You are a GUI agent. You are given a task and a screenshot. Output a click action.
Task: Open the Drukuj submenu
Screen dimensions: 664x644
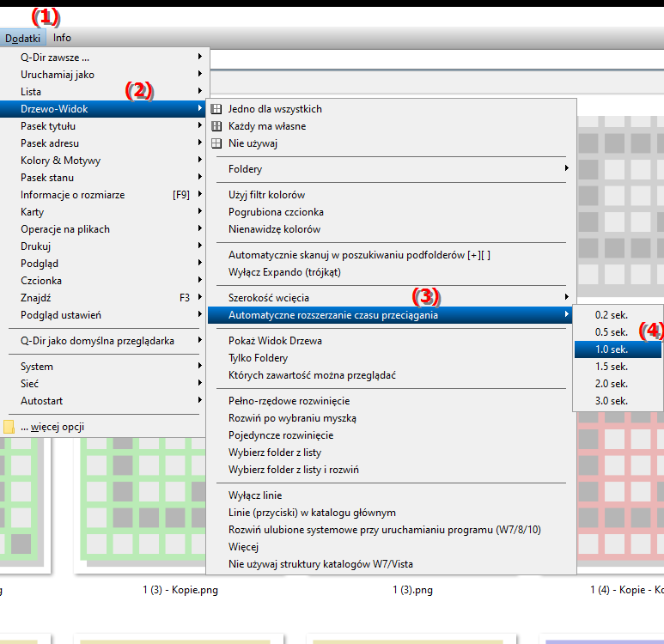click(104, 246)
